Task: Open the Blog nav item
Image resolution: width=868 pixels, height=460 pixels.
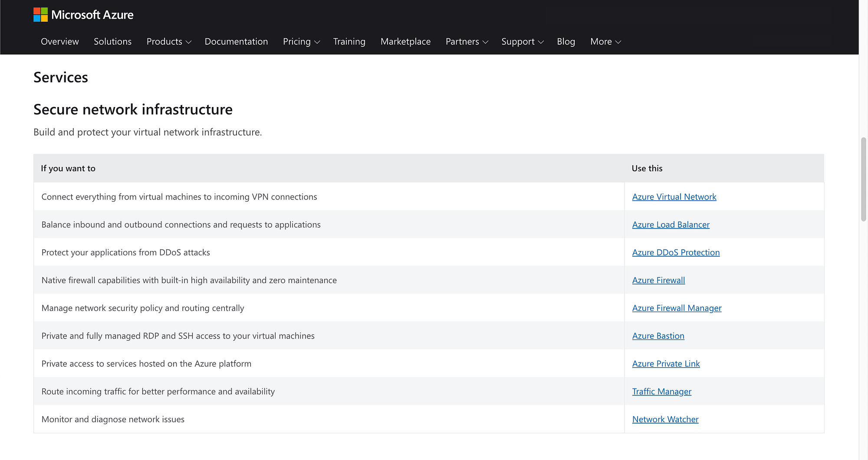Action: pyautogui.click(x=566, y=42)
